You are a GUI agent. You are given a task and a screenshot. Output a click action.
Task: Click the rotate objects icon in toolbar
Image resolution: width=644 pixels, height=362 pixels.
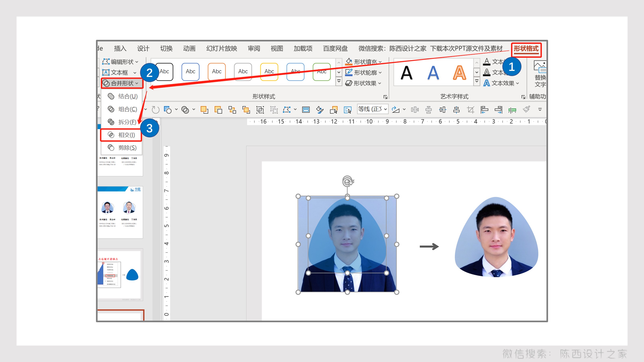point(395,109)
